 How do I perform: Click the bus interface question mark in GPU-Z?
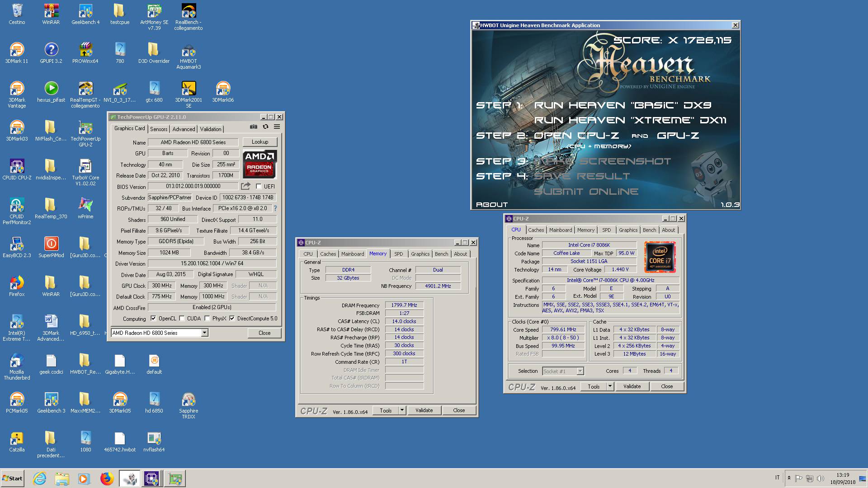(x=275, y=208)
